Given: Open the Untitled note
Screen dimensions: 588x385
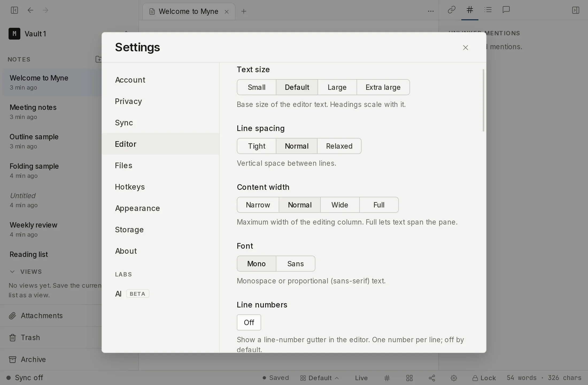Looking at the screenshot, I should 52,200.
